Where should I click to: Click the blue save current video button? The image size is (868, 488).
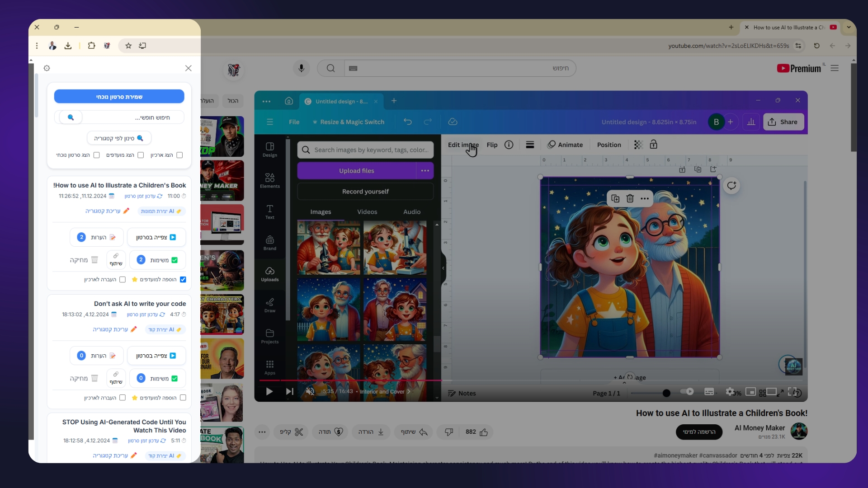coord(119,97)
